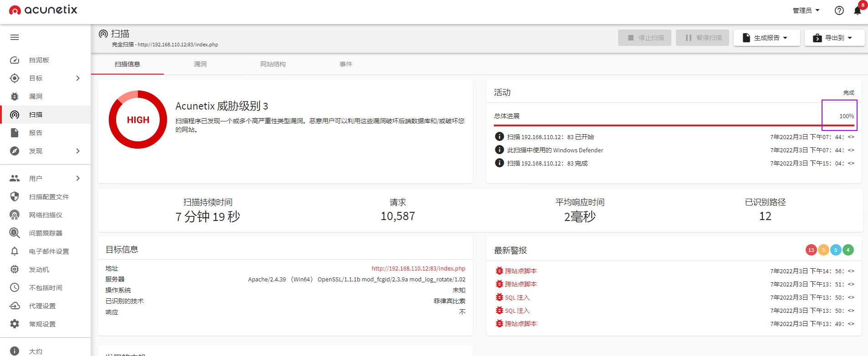Click the 发动机 engine chip icon
Viewport: 868px width, 356px height.
pos(15,269)
